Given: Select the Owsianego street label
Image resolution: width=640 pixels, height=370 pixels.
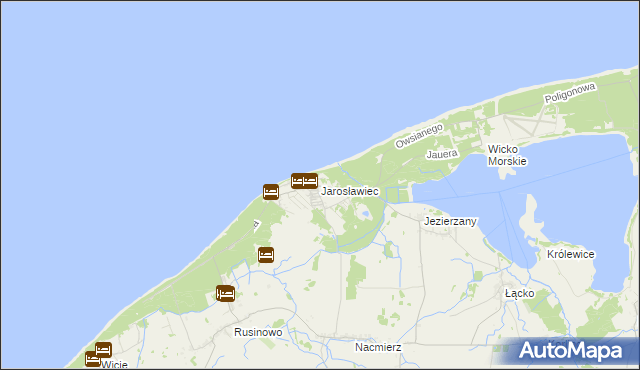Looking at the screenshot, I should 419,136.
